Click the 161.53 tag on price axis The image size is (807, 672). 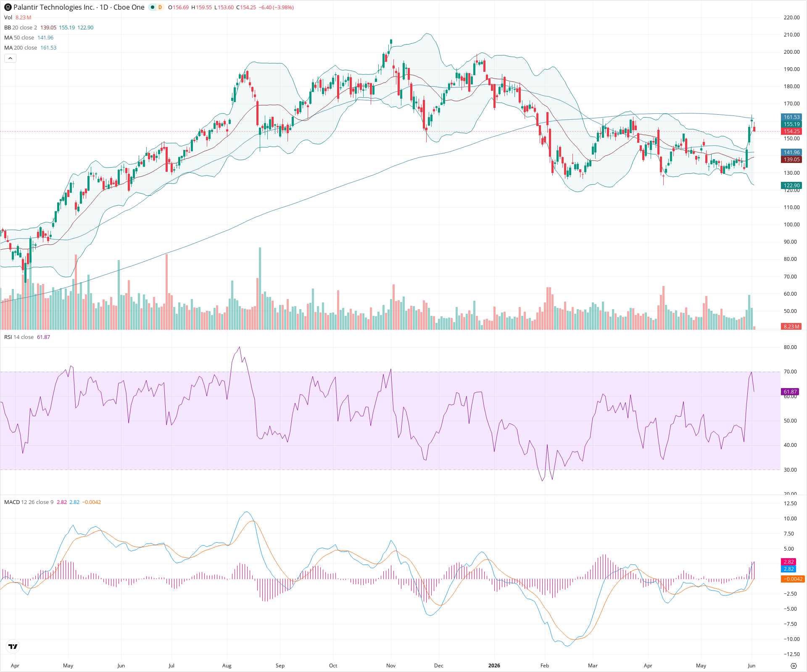[x=792, y=117]
